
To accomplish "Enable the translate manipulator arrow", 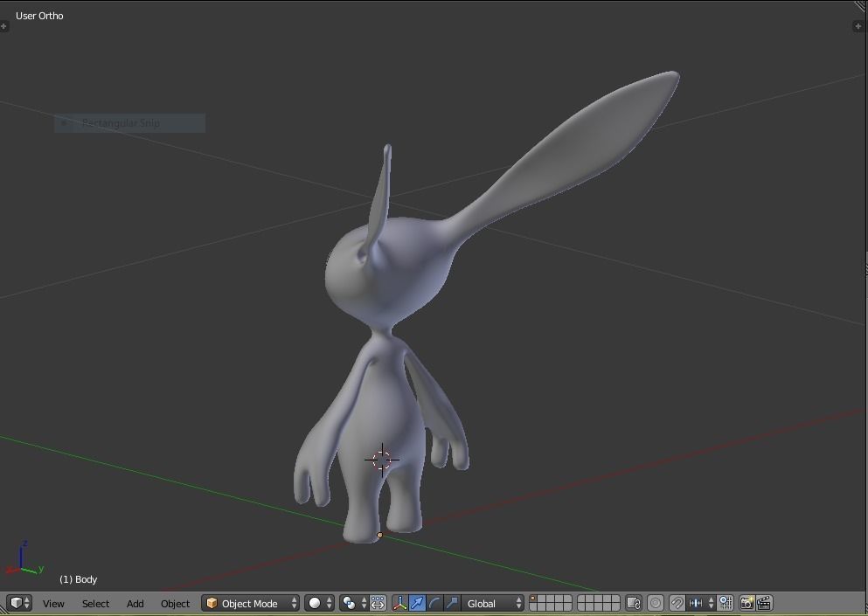I will coord(417,603).
